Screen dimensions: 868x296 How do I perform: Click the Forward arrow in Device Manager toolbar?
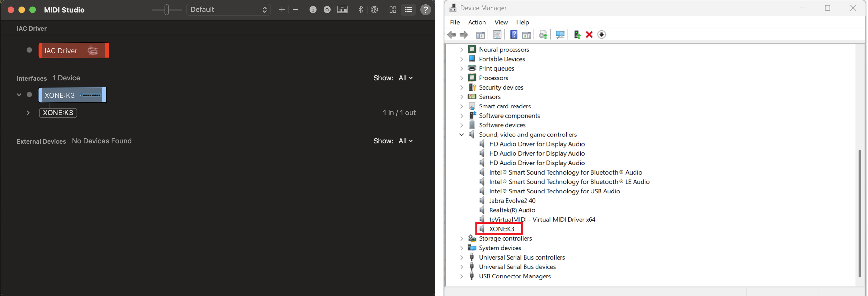tap(464, 34)
